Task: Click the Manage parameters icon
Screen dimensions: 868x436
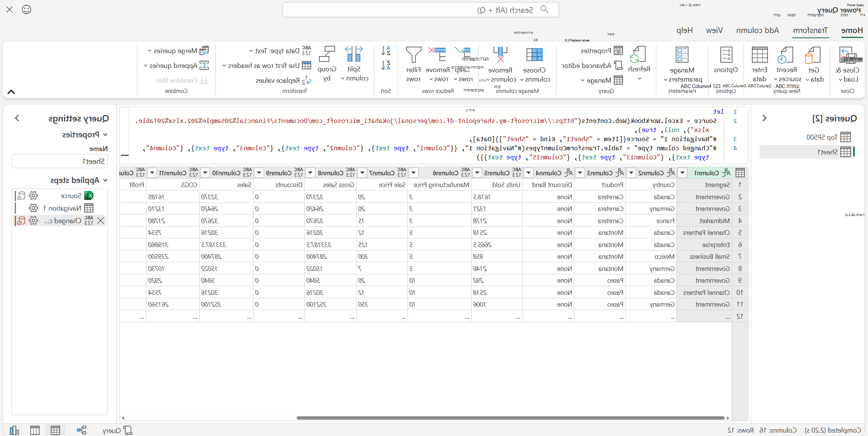Action: tap(682, 55)
